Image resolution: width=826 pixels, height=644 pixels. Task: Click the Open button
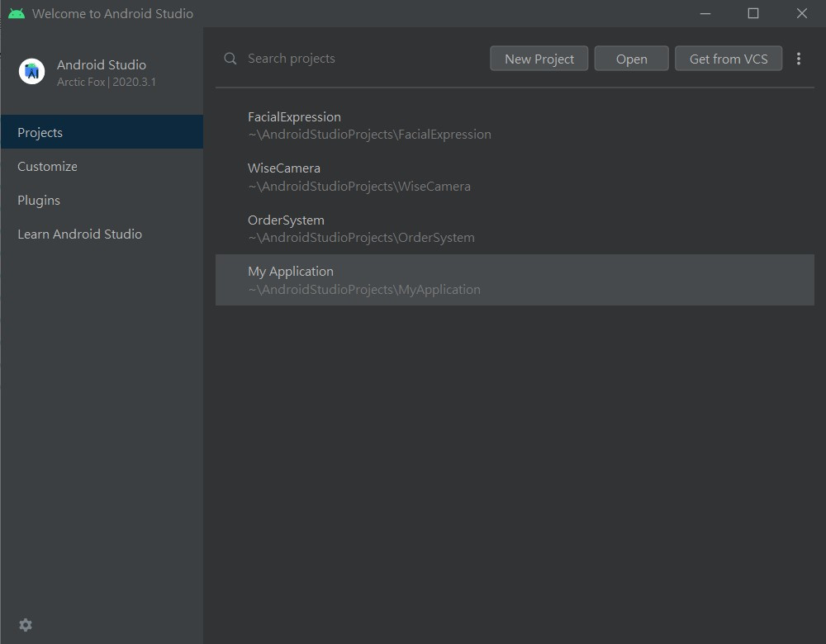tap(632, 59)
